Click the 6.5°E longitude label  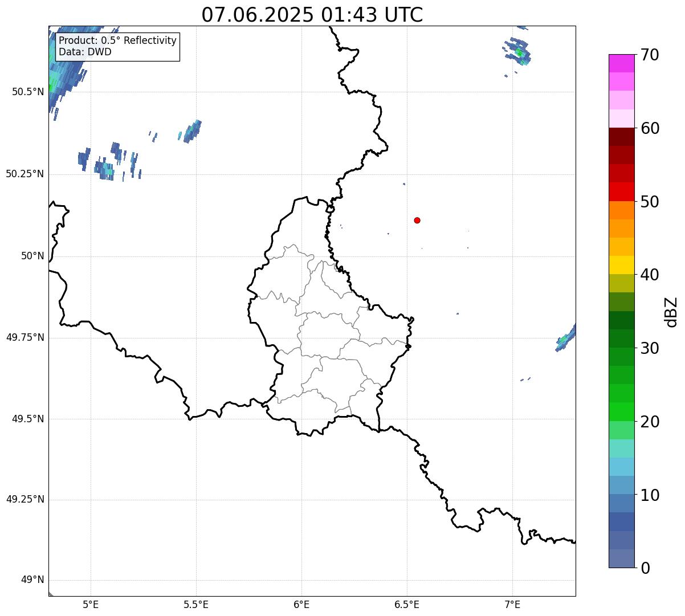(407, 605)
